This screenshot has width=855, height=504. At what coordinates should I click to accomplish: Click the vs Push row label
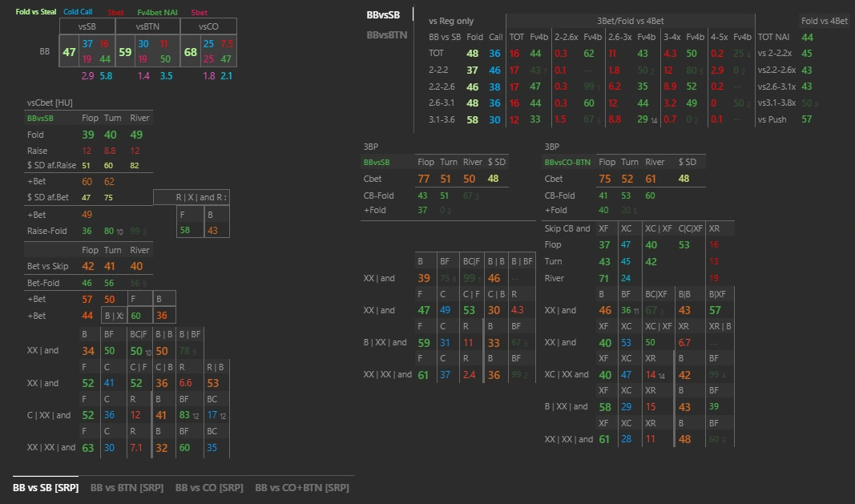pyautogui.click(x=772, y=119)
